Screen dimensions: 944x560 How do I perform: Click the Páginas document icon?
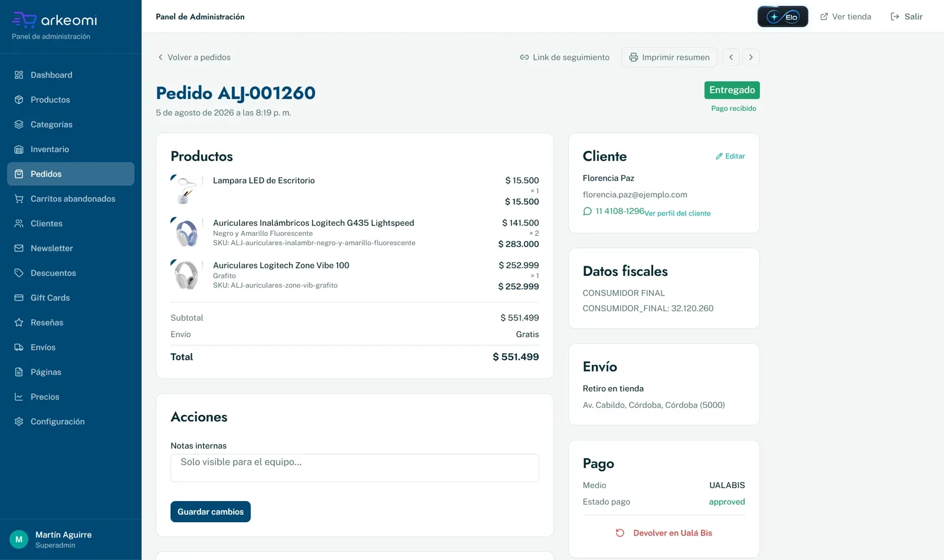tap(19, 372)
